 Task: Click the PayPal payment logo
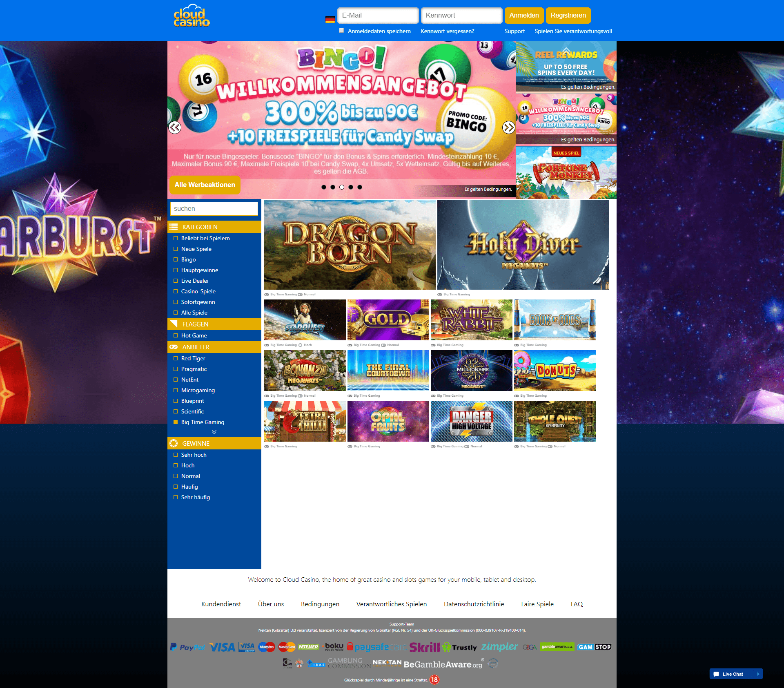(187, 647)
